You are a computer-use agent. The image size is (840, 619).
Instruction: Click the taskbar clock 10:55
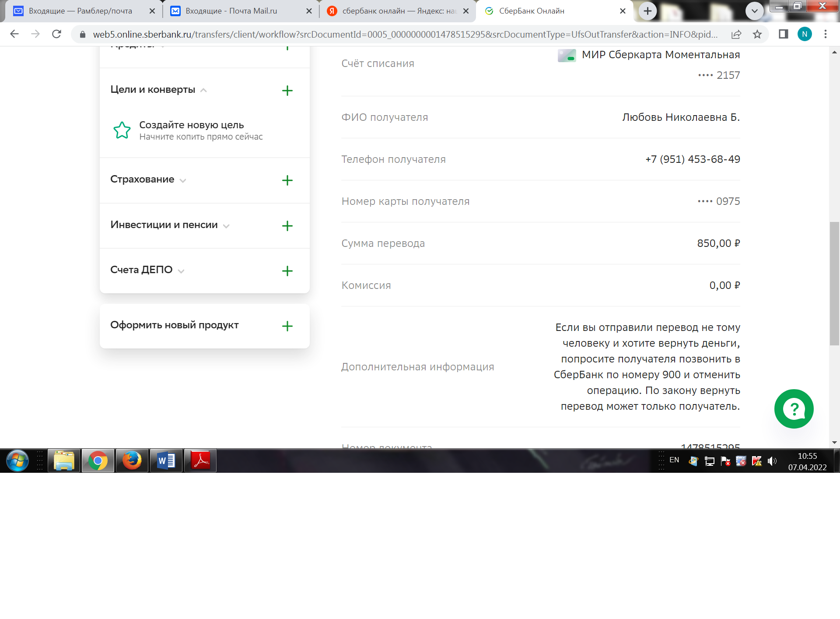tap(807, 456)
